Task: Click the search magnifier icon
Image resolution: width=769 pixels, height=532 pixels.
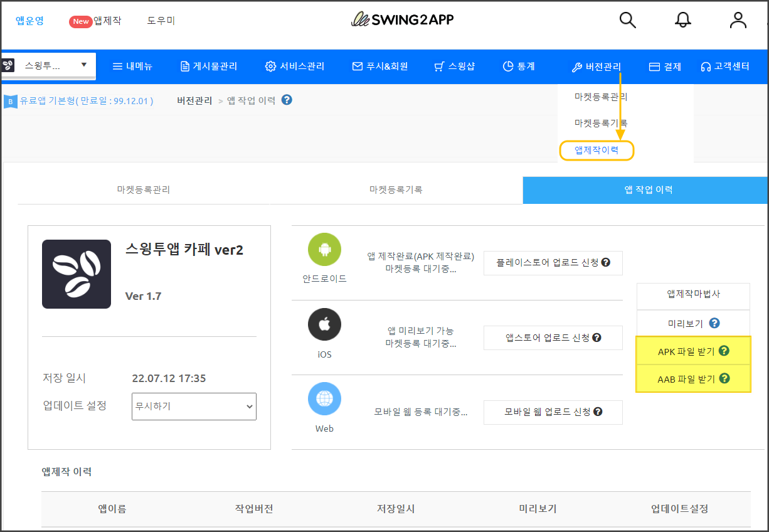Action: [627, 20]
